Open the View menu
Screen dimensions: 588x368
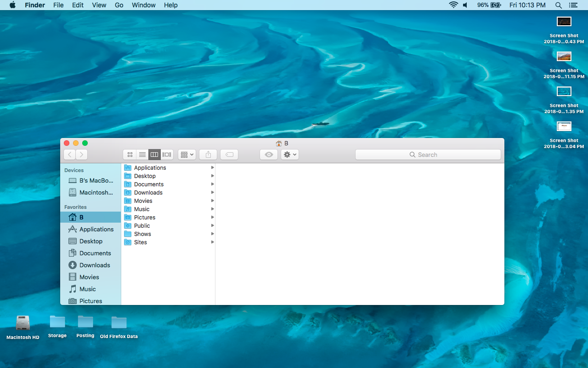click(99, 5)
